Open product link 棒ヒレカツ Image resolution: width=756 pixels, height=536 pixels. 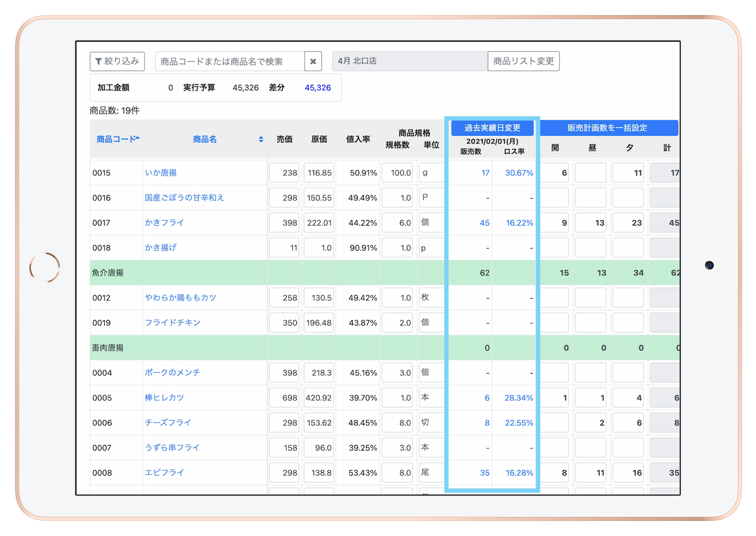[164, 398]
